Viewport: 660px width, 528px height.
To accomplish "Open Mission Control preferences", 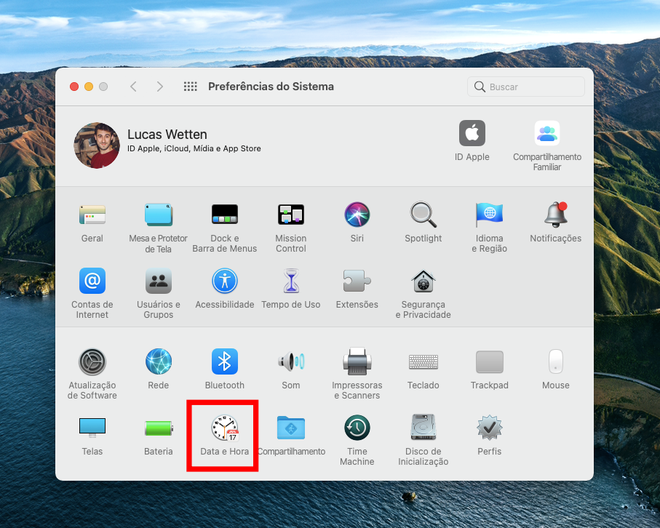I will 291,214.
